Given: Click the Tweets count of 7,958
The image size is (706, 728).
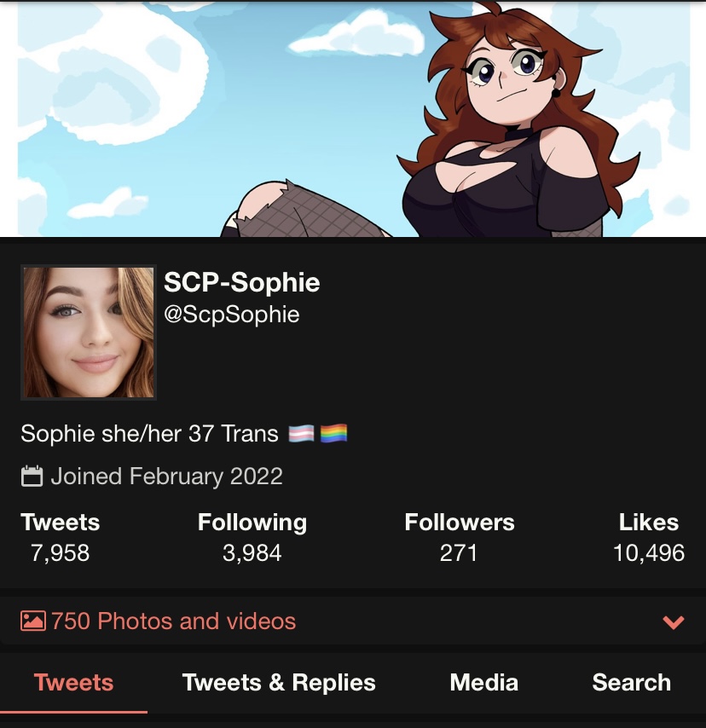Looking at the screenshot, I should tap(60, 537).
